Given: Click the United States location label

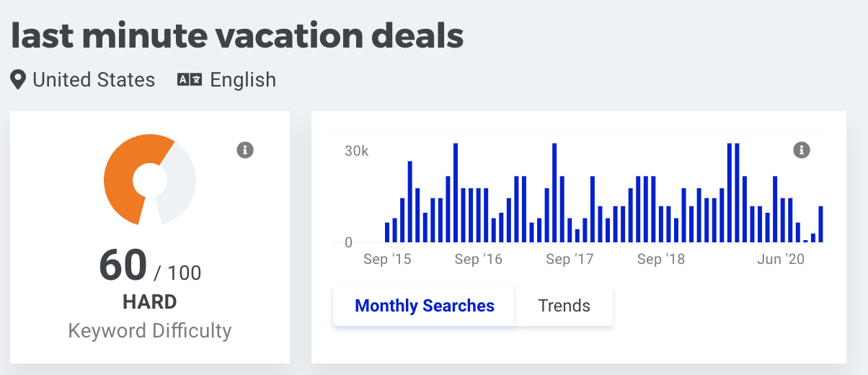Looking at the screenshot, I should pos(94,79).
